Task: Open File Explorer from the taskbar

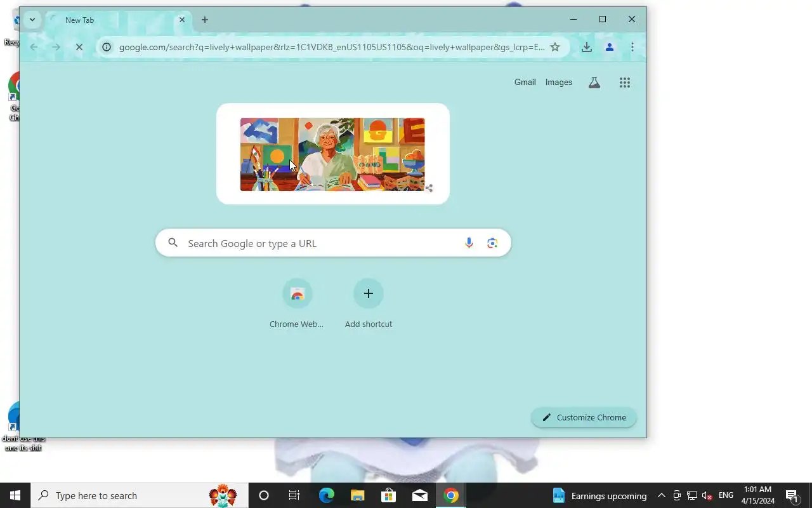Action: pyautogui.click(x=357, y=495)
